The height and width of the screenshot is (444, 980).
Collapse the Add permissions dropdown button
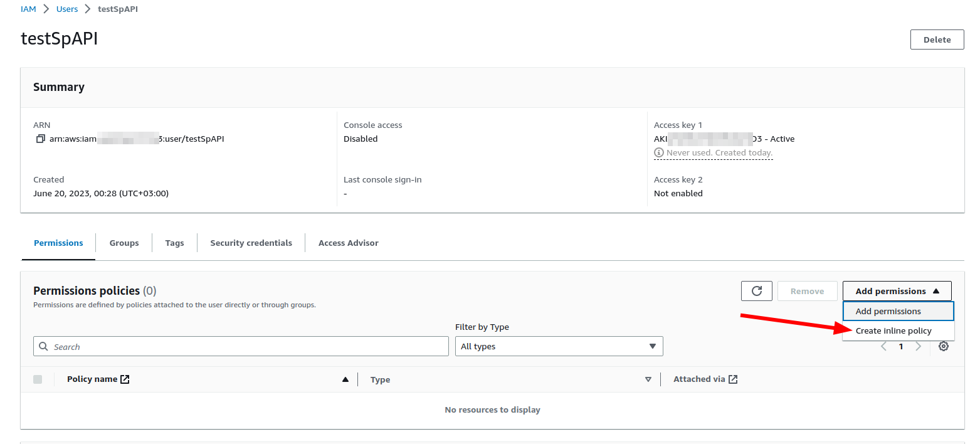(897, 291)
